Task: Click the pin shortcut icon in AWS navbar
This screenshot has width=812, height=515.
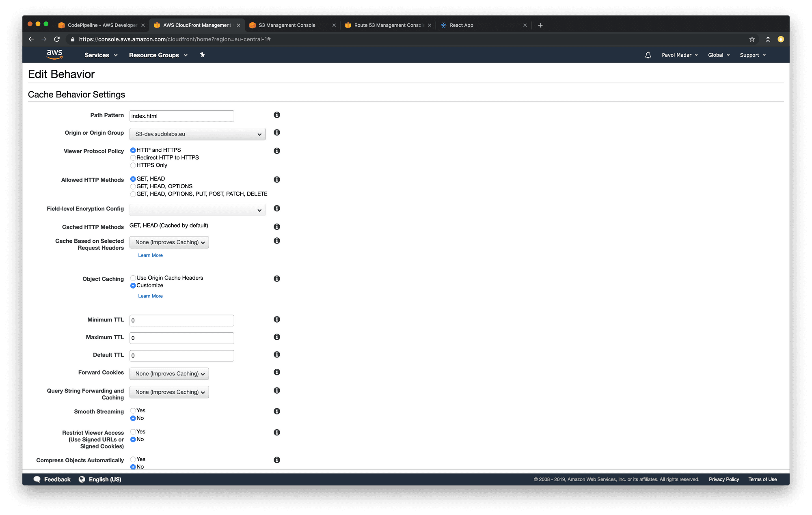Action: 202,55
